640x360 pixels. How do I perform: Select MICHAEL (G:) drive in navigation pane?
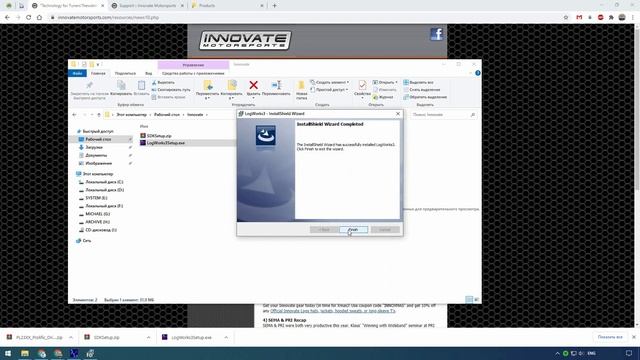98,214
